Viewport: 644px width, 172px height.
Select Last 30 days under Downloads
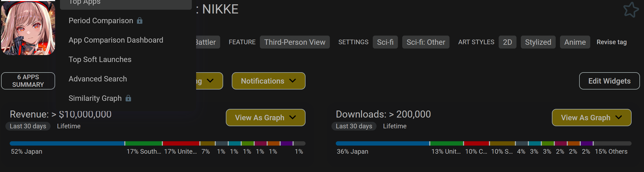(354, 126)
